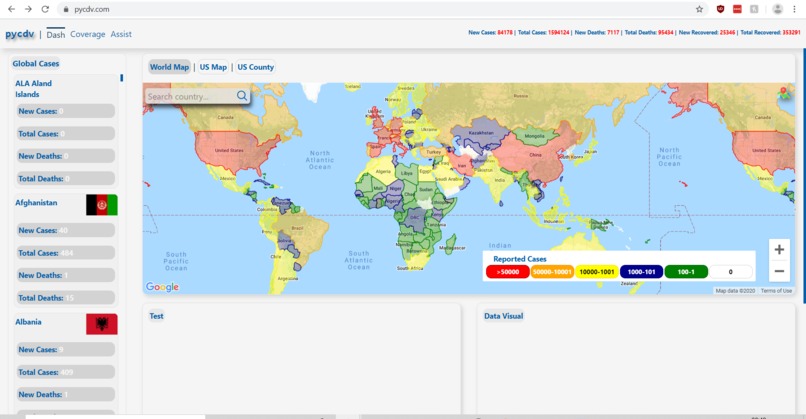The image size is (806, 419).
Task: Click the Test panel heading
Action: 156,316
